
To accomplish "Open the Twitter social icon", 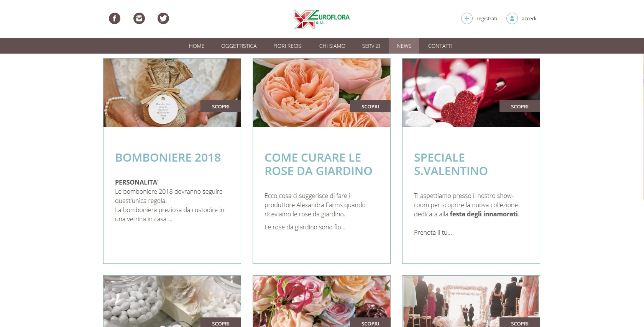I will (x=163, y=18).
